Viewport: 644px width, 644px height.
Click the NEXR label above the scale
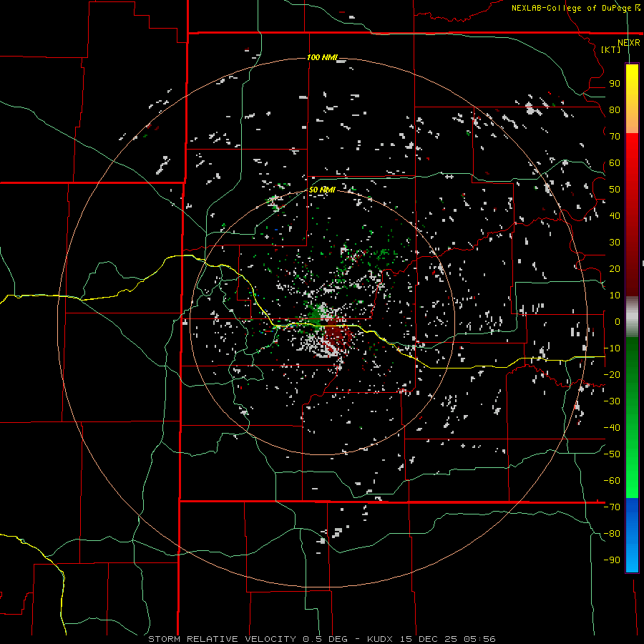pyautogui.click(x=628, y=42)
